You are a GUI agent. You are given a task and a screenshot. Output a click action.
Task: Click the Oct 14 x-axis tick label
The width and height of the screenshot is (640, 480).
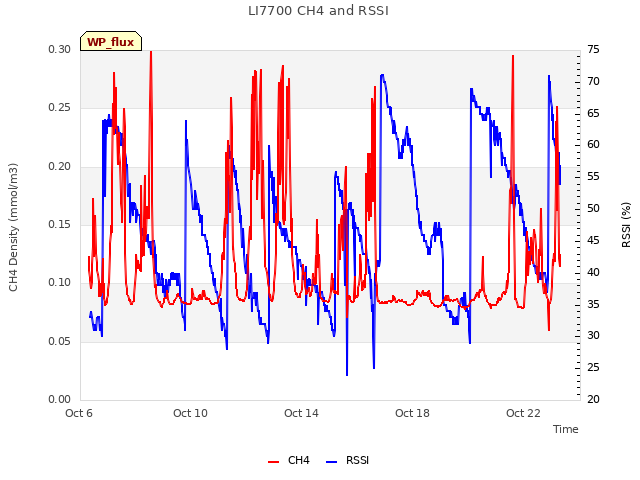click(301, 413)
